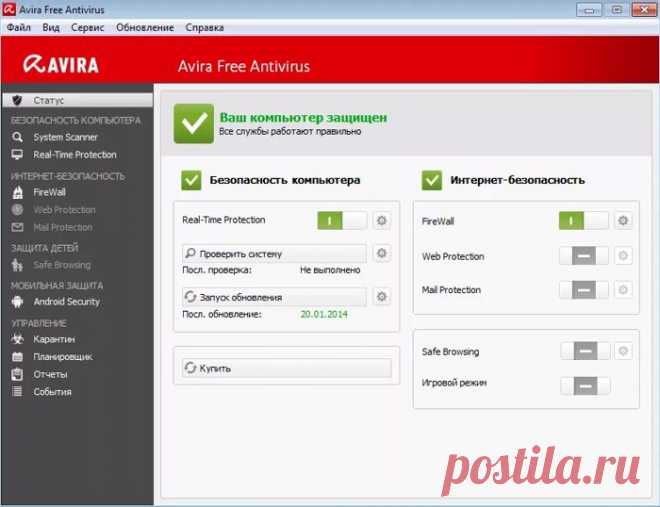
Task: Click the Mail Protection envelope icon
Action: tap(17, 227)
